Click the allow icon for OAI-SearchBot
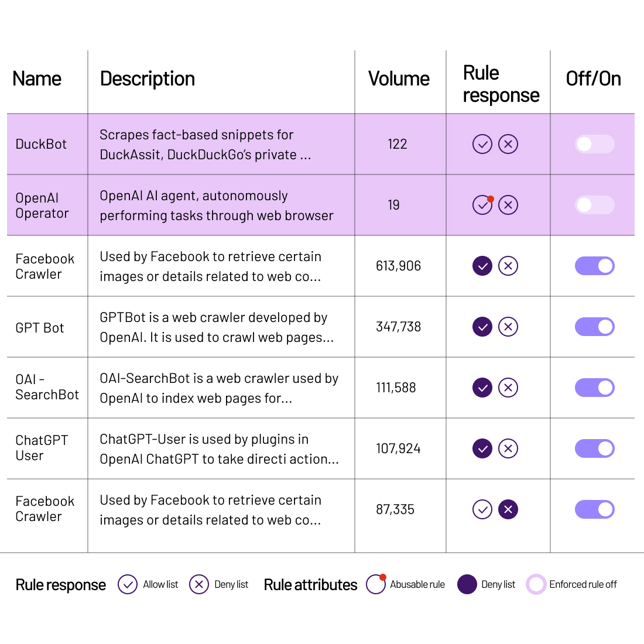Image resolution: width=644 pixels, height=644 pixels. click(x=482, y=388)
